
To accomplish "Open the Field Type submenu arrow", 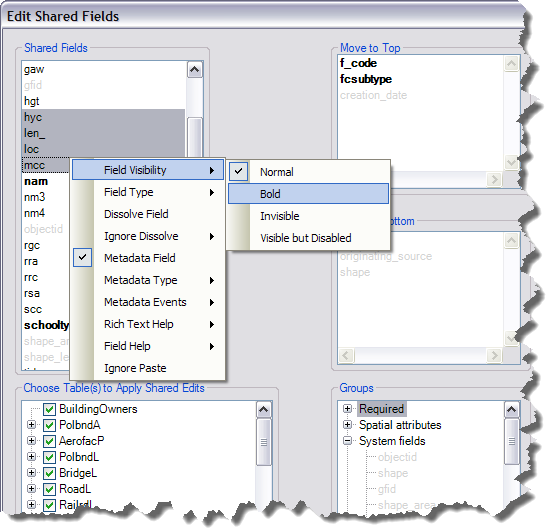I will click(x=212, y=192).
